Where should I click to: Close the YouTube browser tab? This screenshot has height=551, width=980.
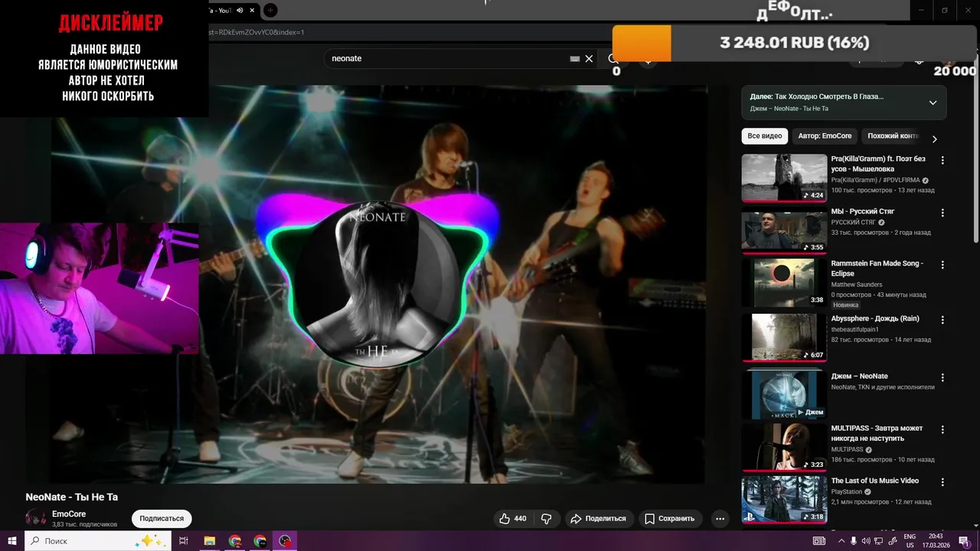[252, 11]
